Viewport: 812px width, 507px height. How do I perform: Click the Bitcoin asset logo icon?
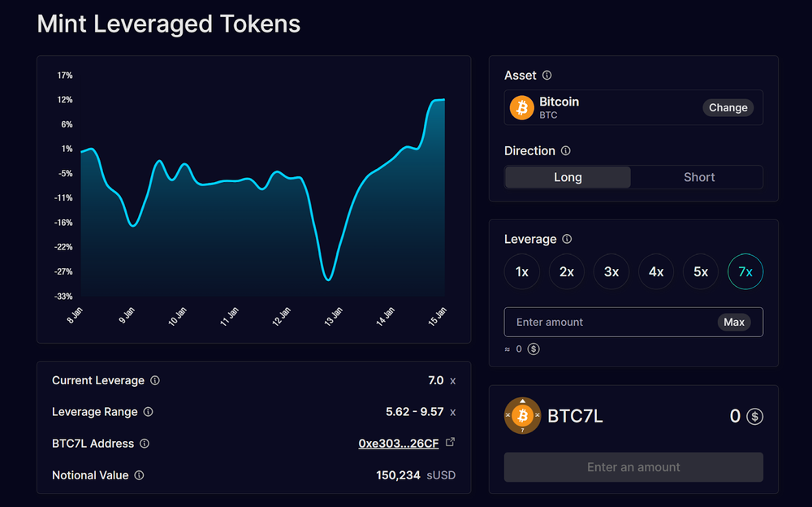pyautogui.click(x=521, y=107)
